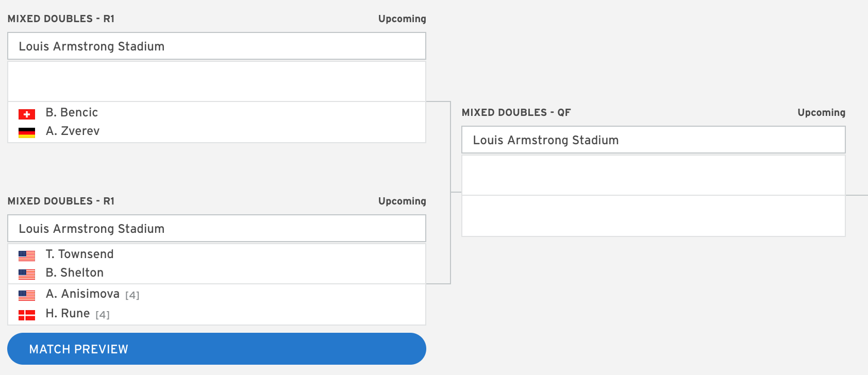Click the Danish flag next to H. Rune
Screen dimensions: 868x375
point(27,315)
